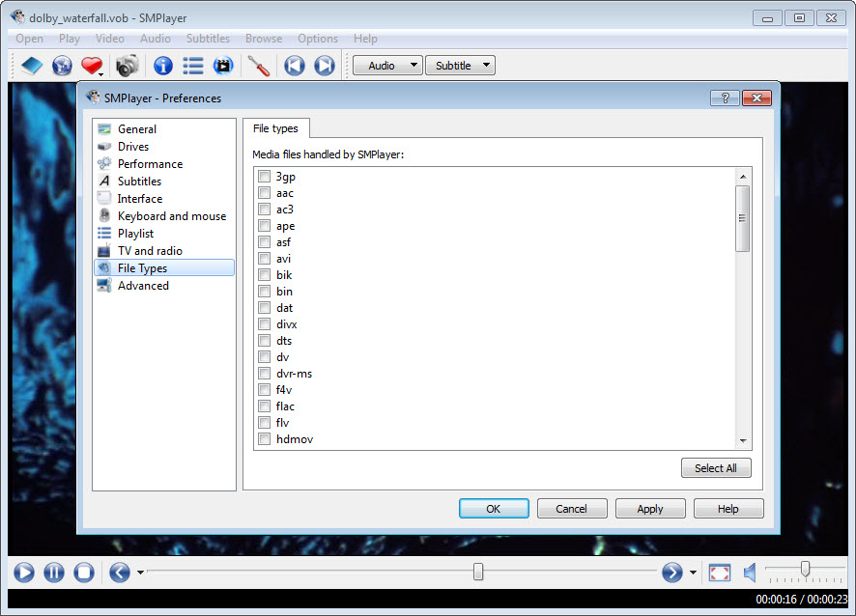Click the Open URL globe icon
The height and width of the screenshot is (616, 856).
coord(62,66)
